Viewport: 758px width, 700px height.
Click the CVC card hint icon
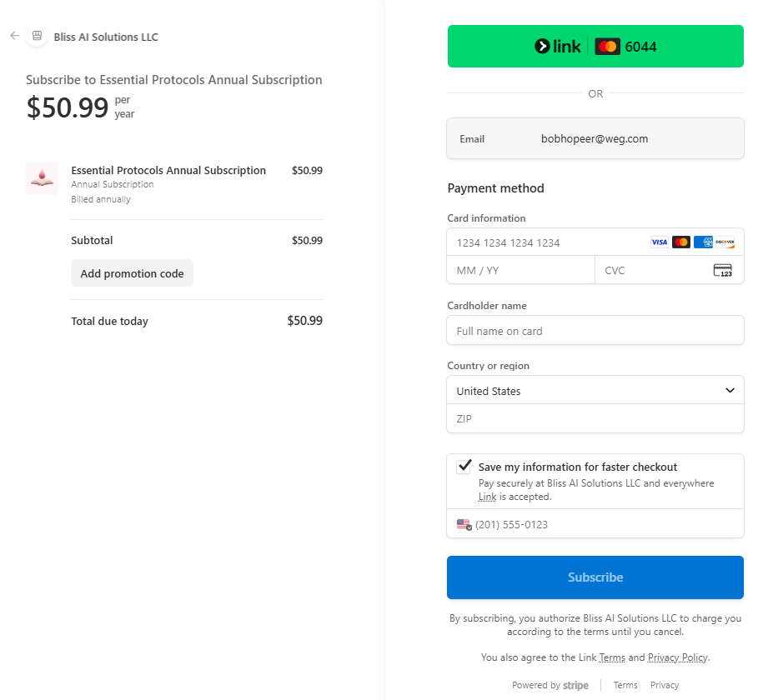pyautogui.click(x=722, y=270)
